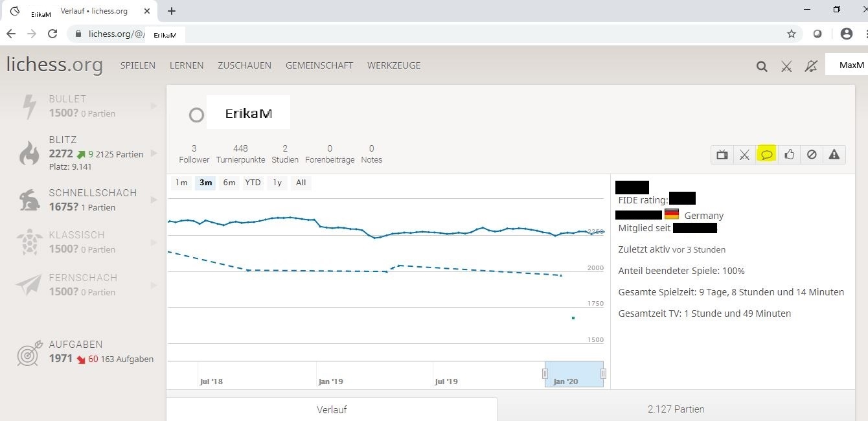Bookmark this page with star icon
The image size is (868, 421).
click(791, 34)
